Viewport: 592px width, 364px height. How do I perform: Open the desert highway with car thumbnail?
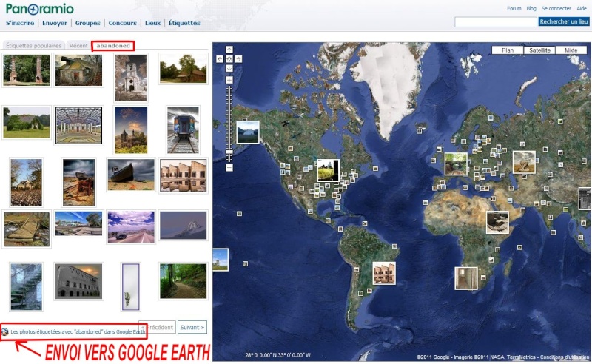(131, 227)
